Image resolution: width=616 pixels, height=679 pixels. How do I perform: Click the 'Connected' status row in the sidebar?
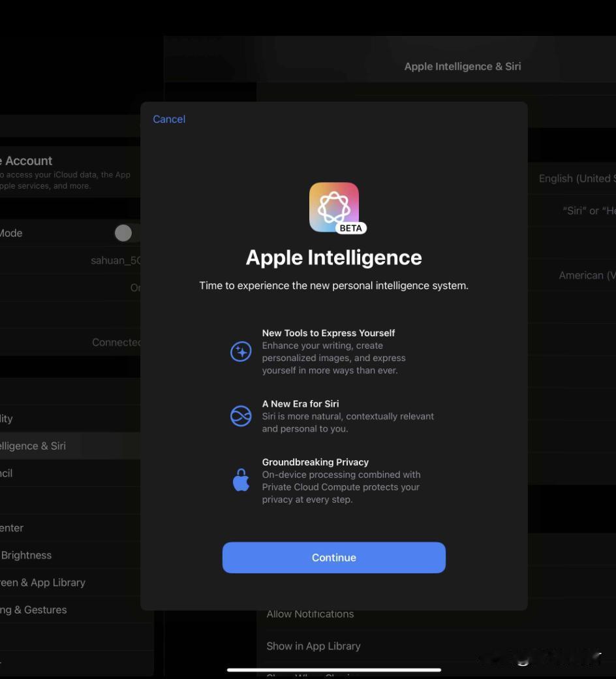click(x=70, y=342)
